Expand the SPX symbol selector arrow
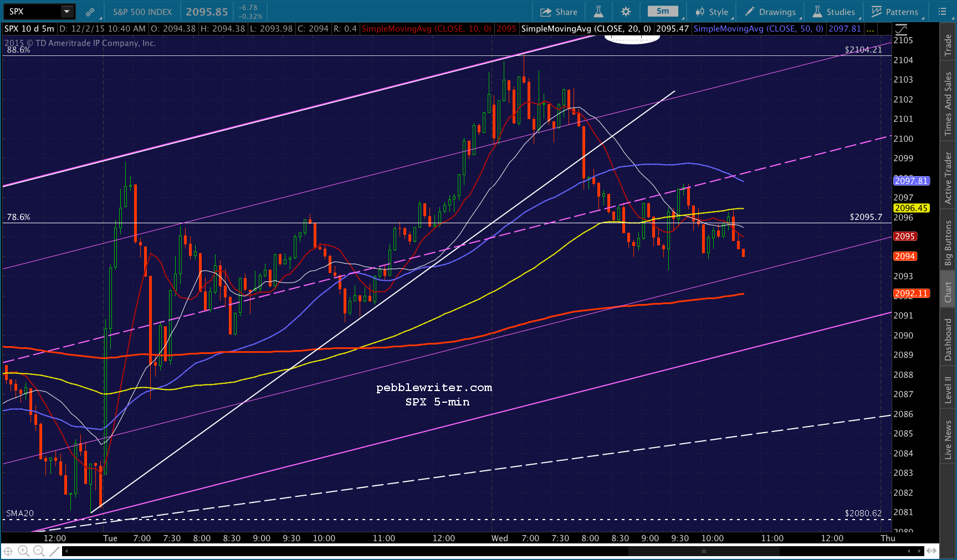This screenshot has height=560, width=957. (x=66, y=12)
